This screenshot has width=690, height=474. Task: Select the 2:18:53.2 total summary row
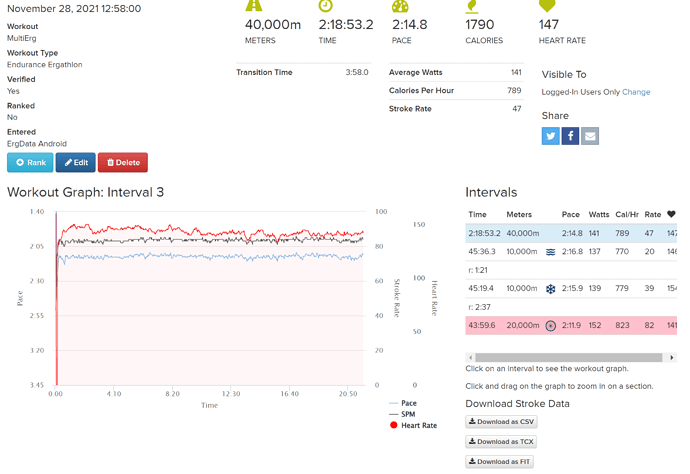pyautogui.click(x=571, y=233)
